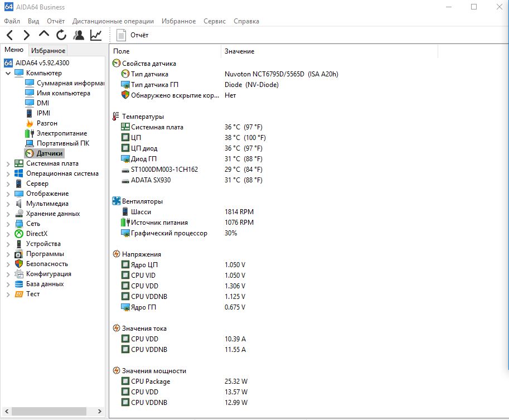Open the Отчёт menu in menu bar
Viewport: 509px width, 420px height.
point(56,21)
